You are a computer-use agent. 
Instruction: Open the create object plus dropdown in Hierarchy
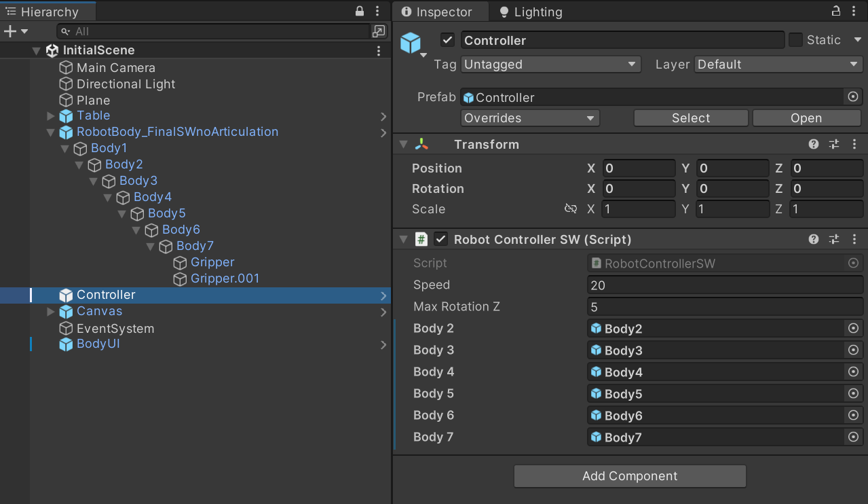[x=16, y=31]
